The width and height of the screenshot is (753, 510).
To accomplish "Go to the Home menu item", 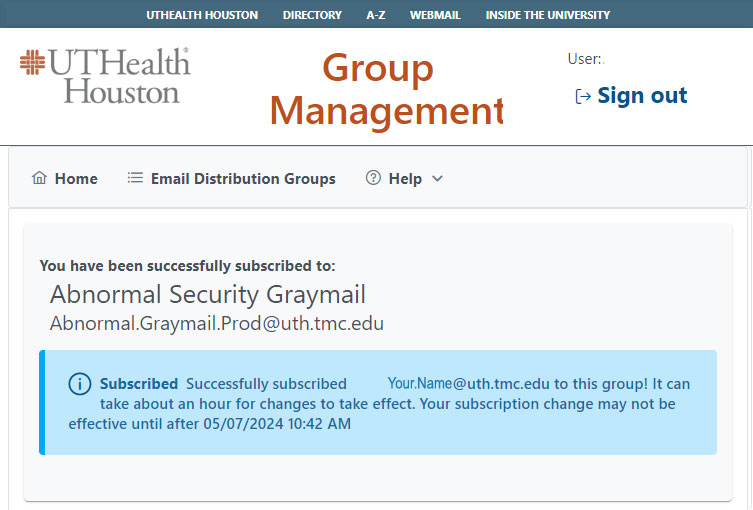I will coord(76,179).
